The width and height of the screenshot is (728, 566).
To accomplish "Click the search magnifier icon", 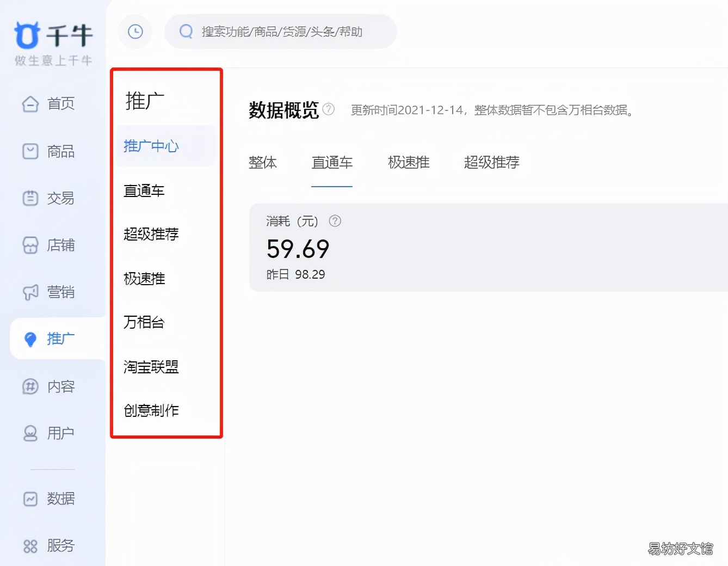I will tap(186, 32).
